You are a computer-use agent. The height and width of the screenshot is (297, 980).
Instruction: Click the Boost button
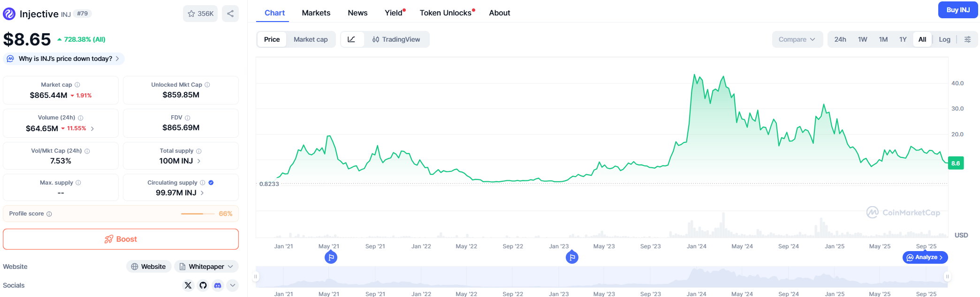click(x=121, y=239)
